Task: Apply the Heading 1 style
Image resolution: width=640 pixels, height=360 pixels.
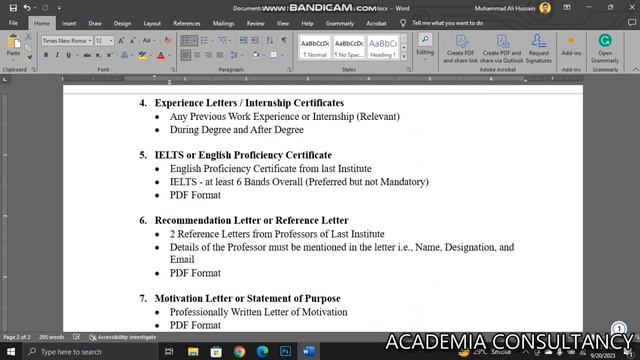Action: coord(382,47)
